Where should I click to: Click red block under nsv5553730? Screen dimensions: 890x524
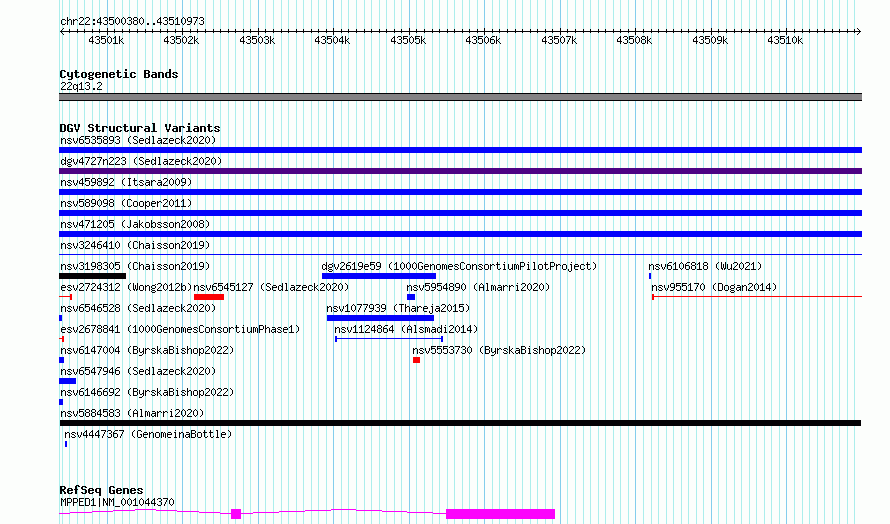click(417, 360)
